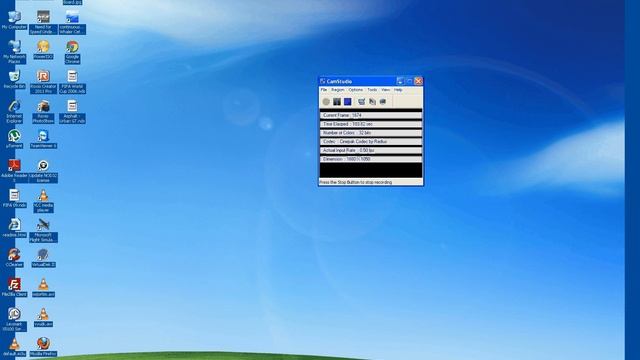Select the Asphalt Urban GT file icon
Screen dimensions: 640x360
[x=72, y=112]
